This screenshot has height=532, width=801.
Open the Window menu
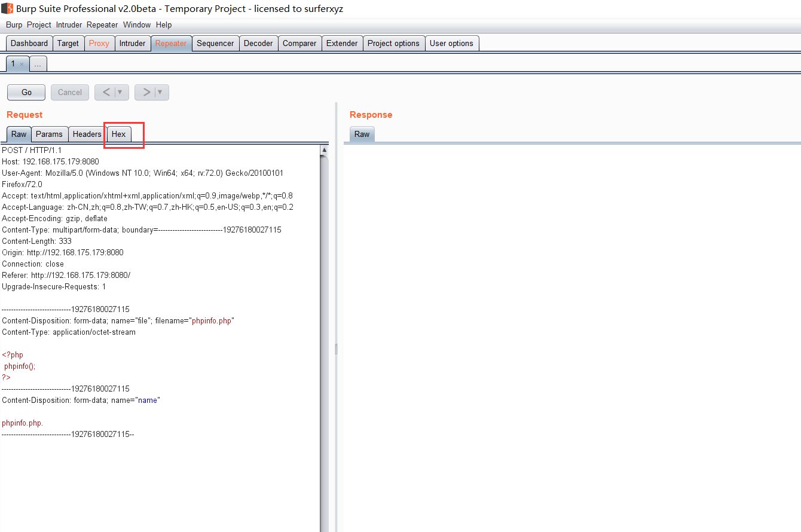tap(137, 25)
